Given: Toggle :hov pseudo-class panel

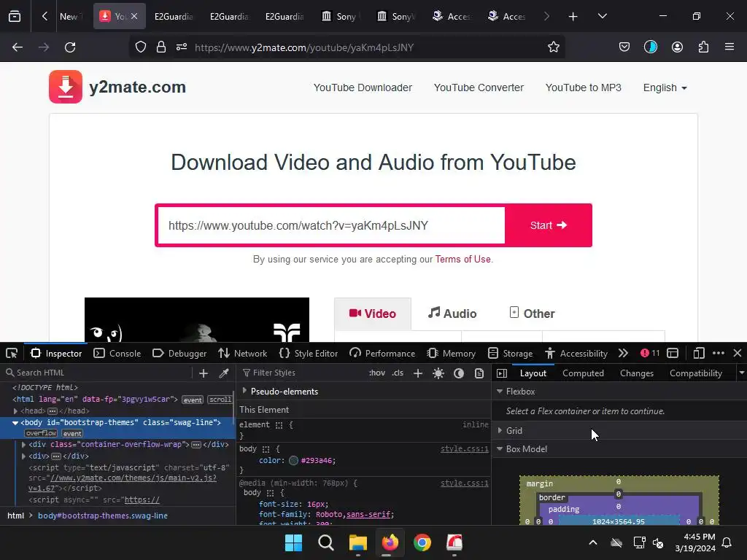Looking at the screenshot, I should [377, 373].
